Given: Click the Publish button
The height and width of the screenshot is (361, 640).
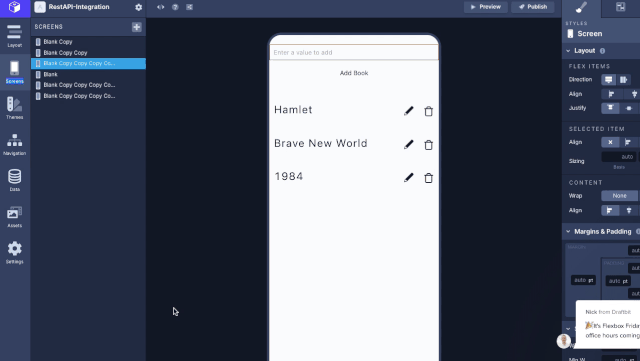Looking at the screenshot, I should click(533, 7).
